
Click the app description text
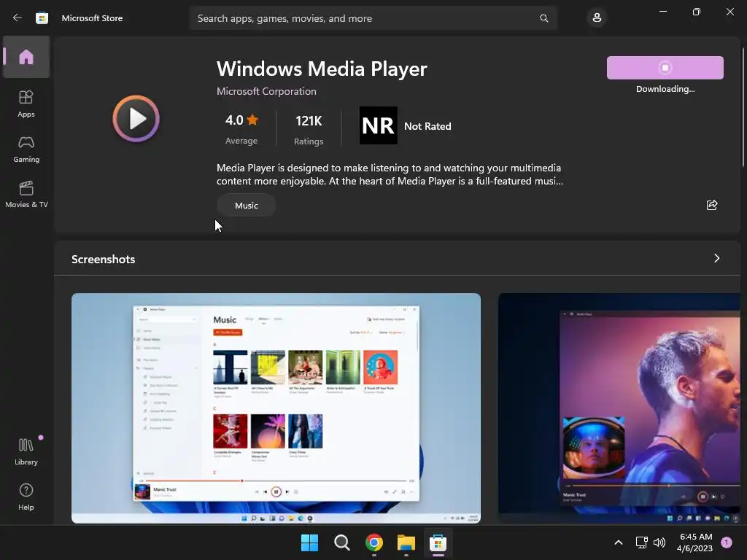tap(390, 174)
